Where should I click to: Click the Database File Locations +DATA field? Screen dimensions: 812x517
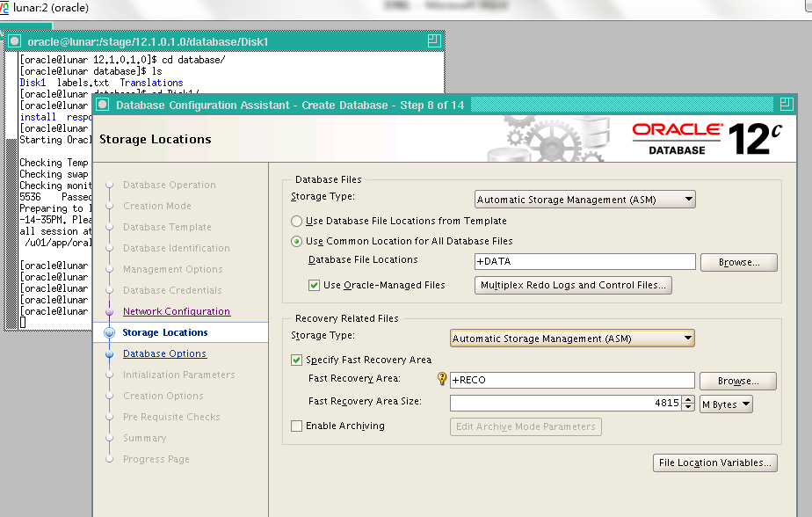click(584, 262)
